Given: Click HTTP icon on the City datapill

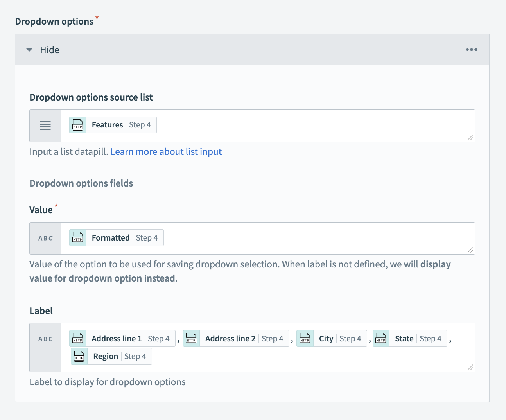Looking at the screenshot, I should (305, 339).
